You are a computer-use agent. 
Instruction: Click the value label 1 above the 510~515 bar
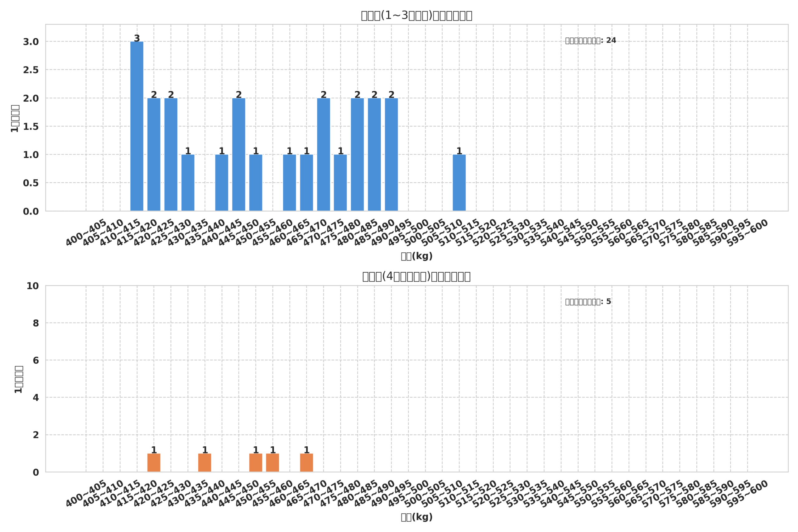[459, 151]
